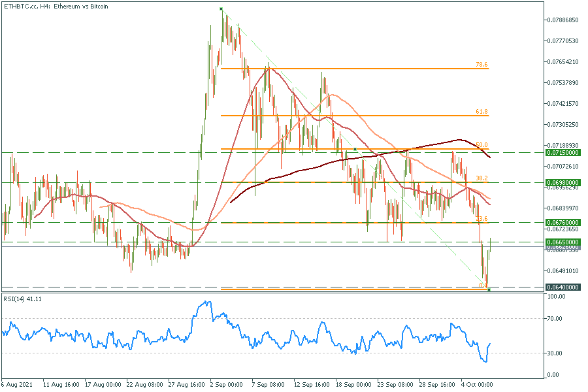
Task: Click the 61.8 Fibonacci level label
Action: pos(482,112)
